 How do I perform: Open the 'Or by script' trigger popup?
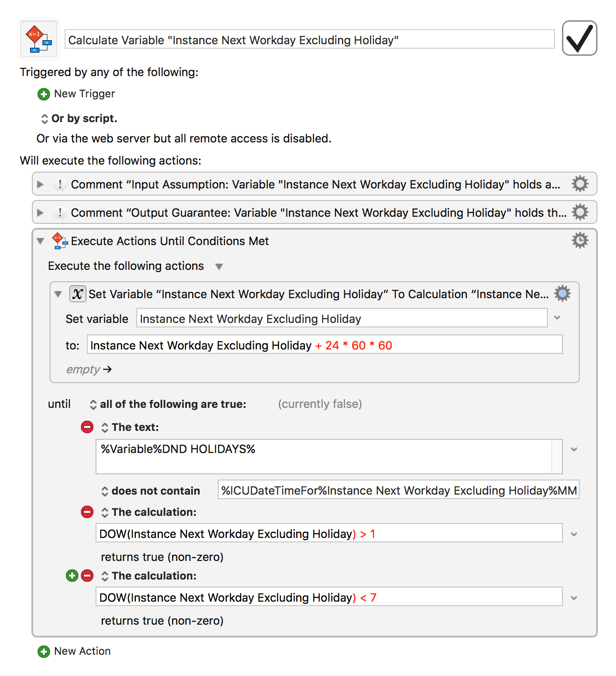pos(45,119)
